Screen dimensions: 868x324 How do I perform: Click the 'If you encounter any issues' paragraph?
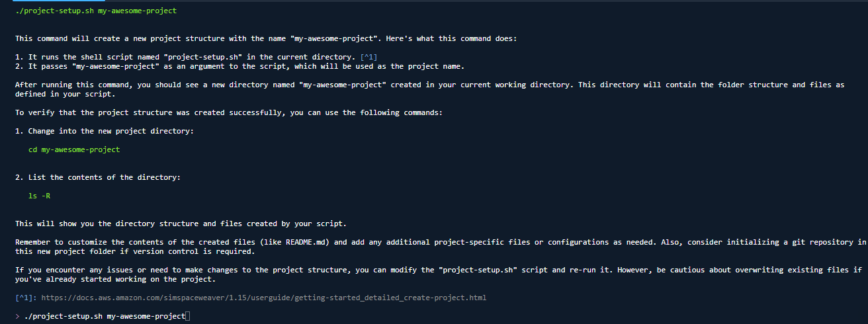[x=439, y=274]
